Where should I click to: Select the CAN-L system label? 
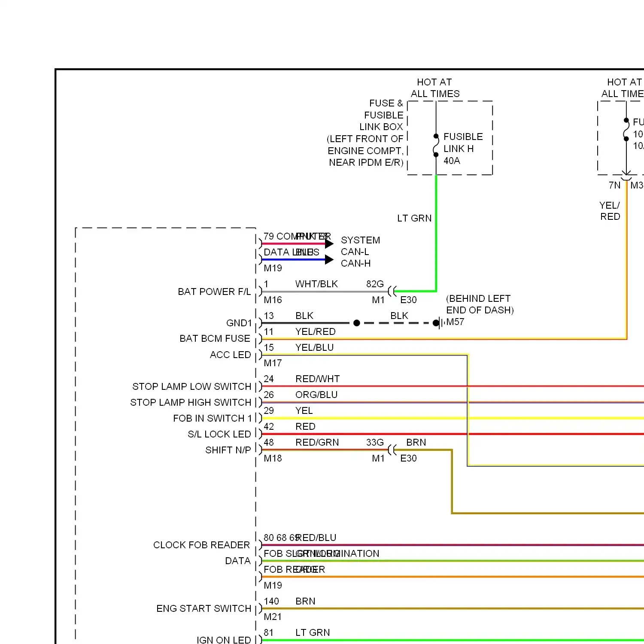point(355,252)
